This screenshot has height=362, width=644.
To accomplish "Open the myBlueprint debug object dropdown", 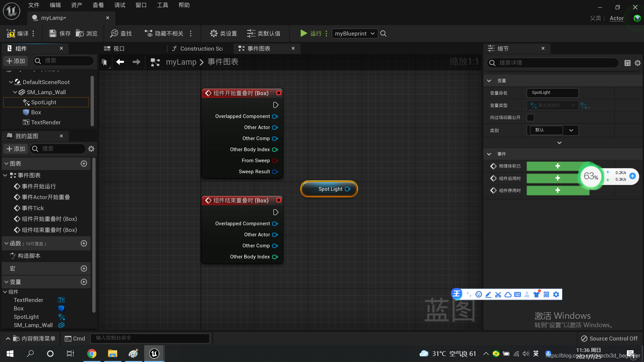I will click(355, 34).
